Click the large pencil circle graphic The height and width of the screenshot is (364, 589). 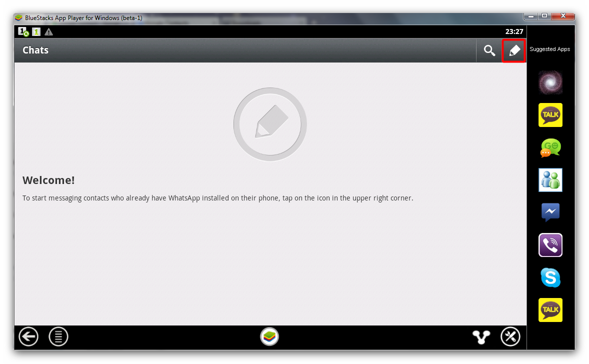click(x=270, y=124)
